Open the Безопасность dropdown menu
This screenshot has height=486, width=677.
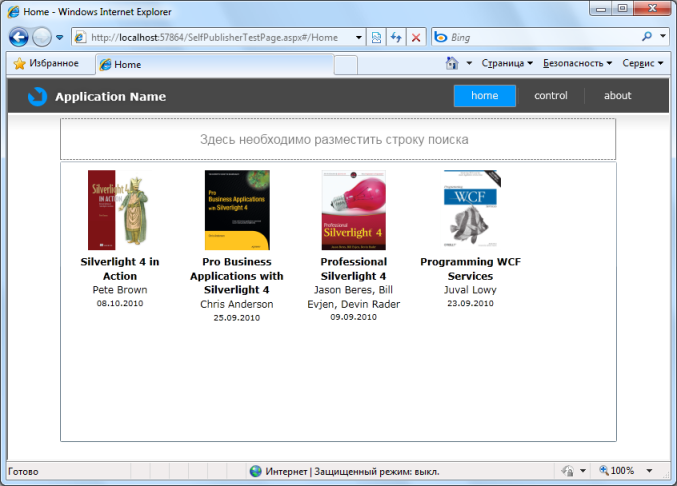point(577,63)
